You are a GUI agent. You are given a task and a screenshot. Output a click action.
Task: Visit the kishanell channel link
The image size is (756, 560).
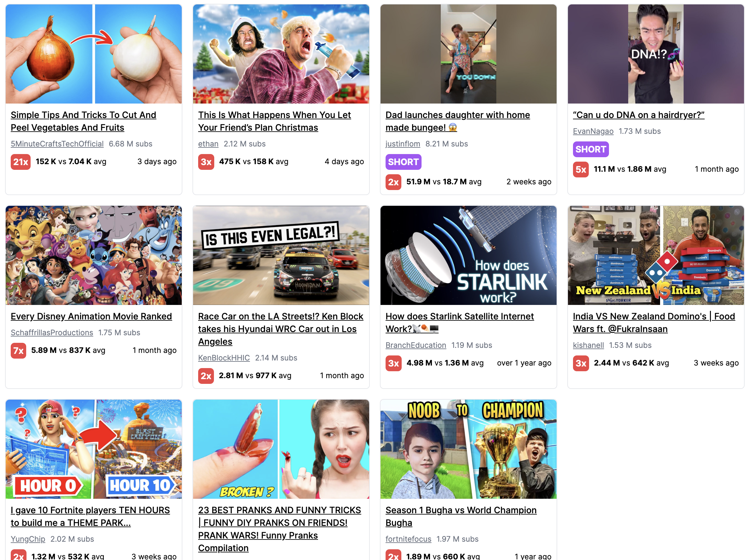click(588, 345)
